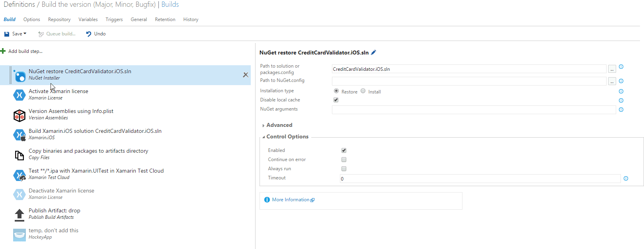Select the Restore installation type

336,91
